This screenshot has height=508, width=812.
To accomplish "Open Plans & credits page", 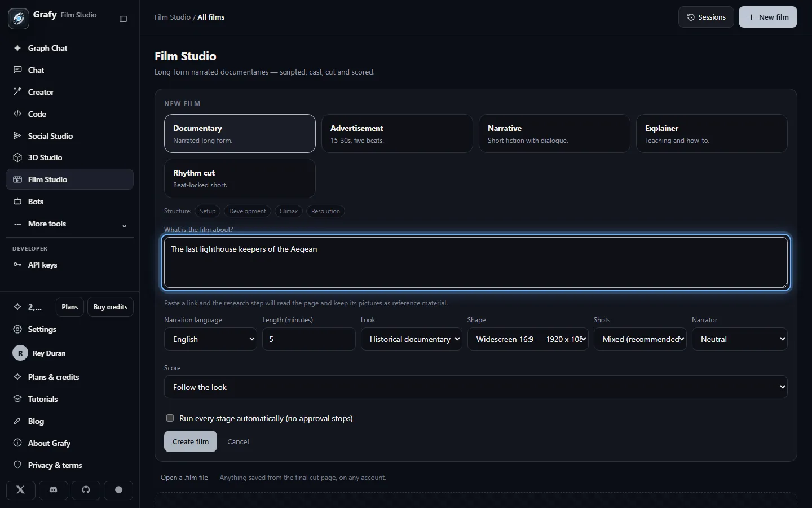I will pos(69,377).
